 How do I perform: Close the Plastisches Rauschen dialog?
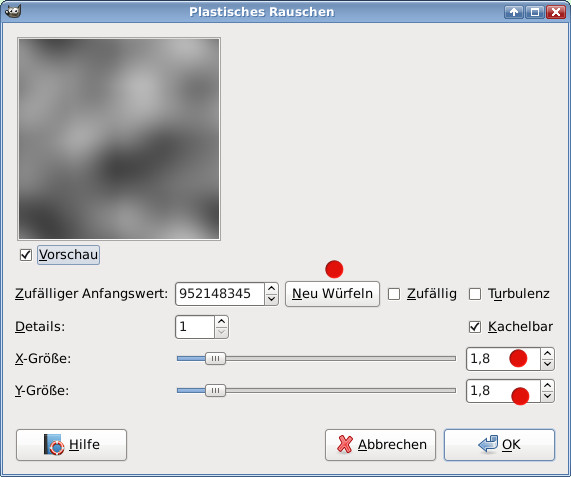click(x=556, y=12)
